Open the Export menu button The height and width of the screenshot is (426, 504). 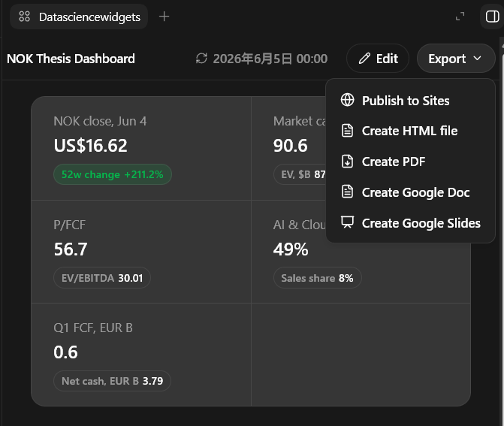pyautogui.click(x=456, y=59)
